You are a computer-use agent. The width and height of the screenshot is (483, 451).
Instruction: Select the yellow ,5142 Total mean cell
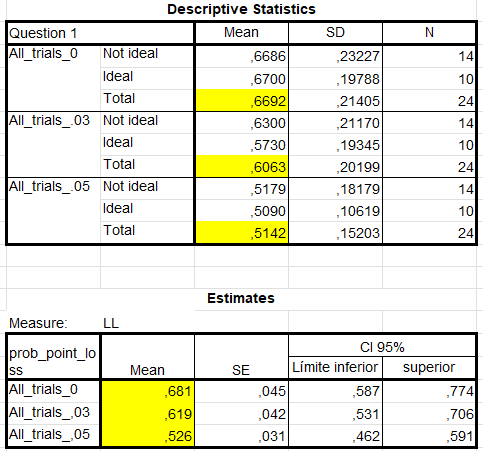(x=242, y=232)
